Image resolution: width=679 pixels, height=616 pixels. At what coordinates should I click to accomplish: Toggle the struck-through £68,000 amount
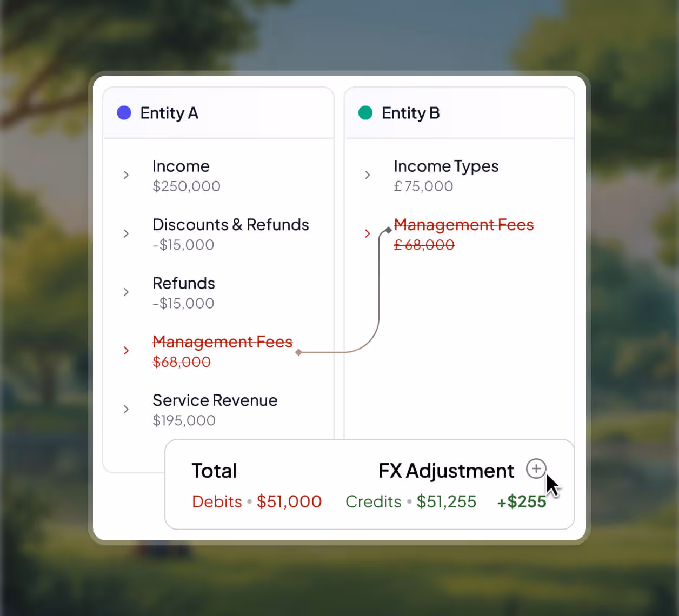(x=424, y=245)
